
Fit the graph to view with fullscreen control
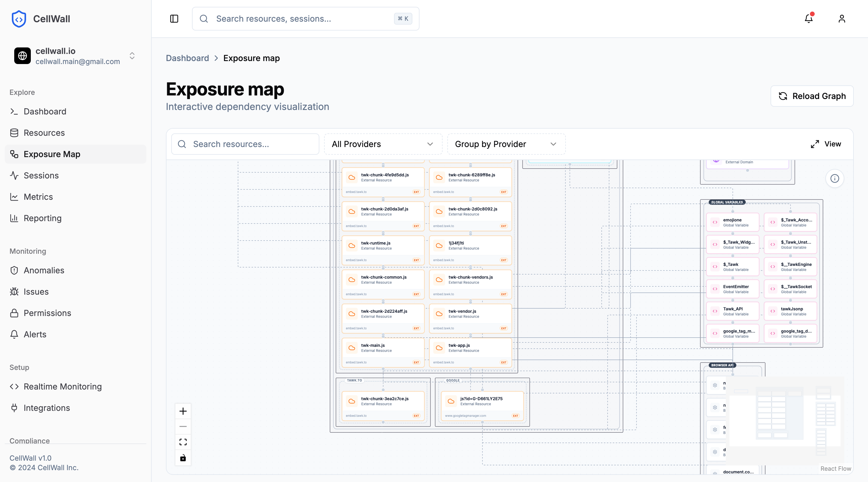click(183, 442)
